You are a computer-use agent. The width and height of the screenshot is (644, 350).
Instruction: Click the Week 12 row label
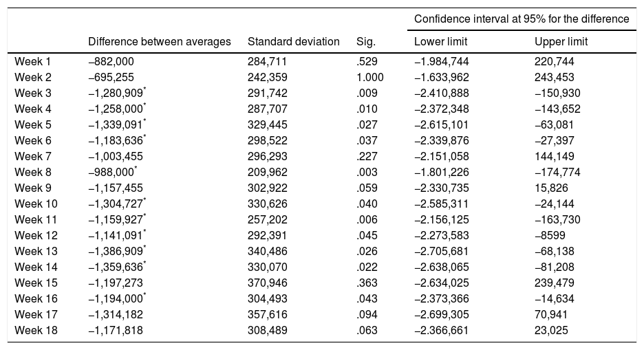[x=34, y=235]
